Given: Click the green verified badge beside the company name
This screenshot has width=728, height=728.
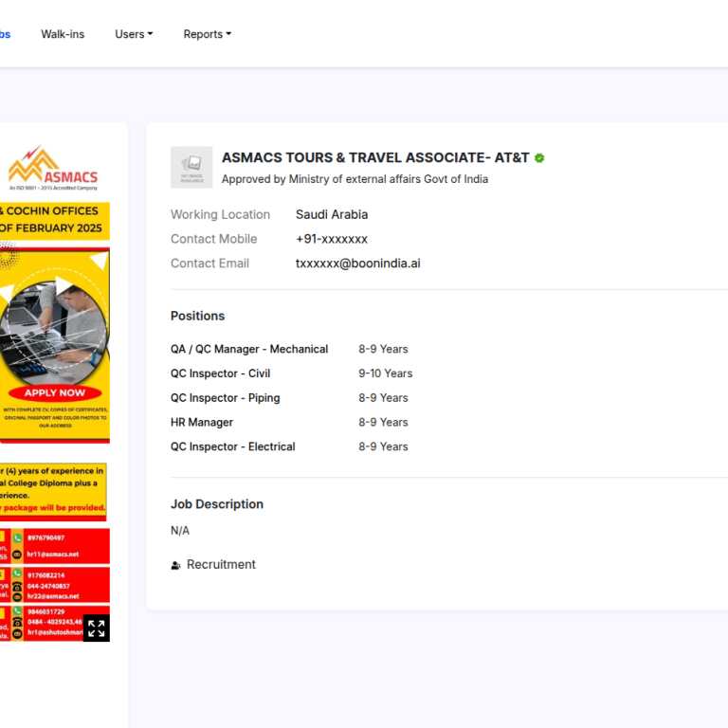Looking at the screenshot, I should [x=539, y=158].
